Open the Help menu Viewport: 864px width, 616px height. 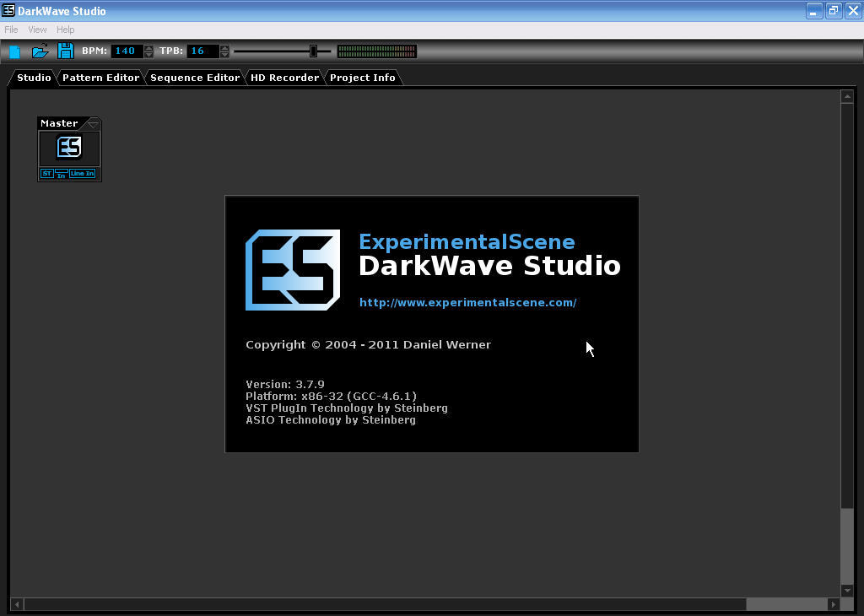(65, 29)
